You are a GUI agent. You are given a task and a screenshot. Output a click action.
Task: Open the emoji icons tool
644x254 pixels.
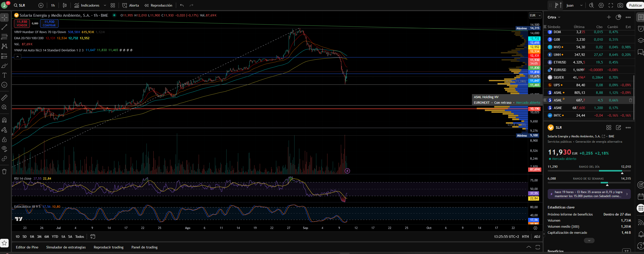(x=4, y=85)
